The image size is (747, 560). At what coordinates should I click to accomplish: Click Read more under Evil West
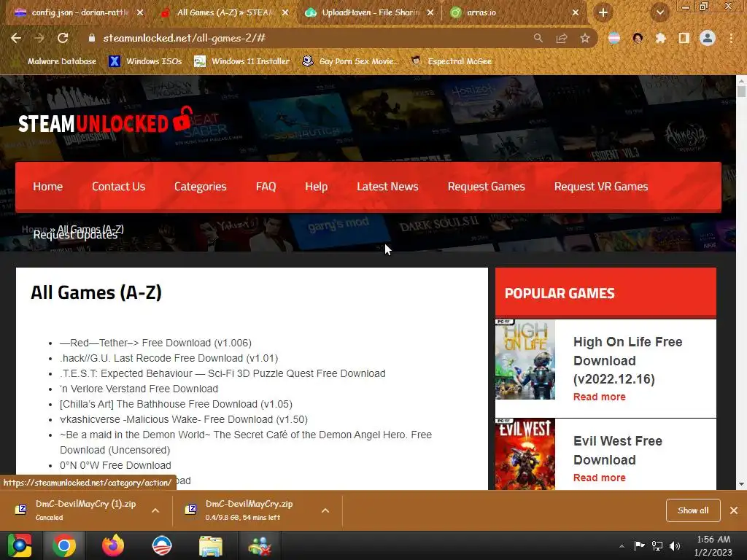pyautogui.click(x=600, y=478)
